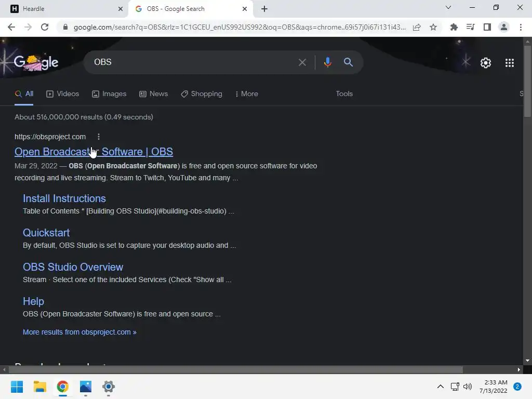The image size is (532, 399).
Task: Open File Explorer from the taskbar
Action: coord(39,387)
